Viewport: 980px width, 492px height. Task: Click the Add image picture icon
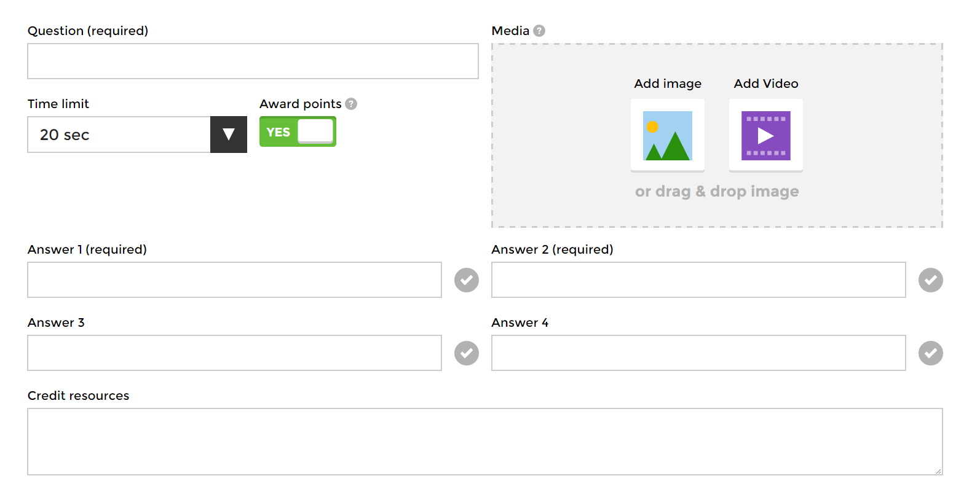tap(668, 135)
